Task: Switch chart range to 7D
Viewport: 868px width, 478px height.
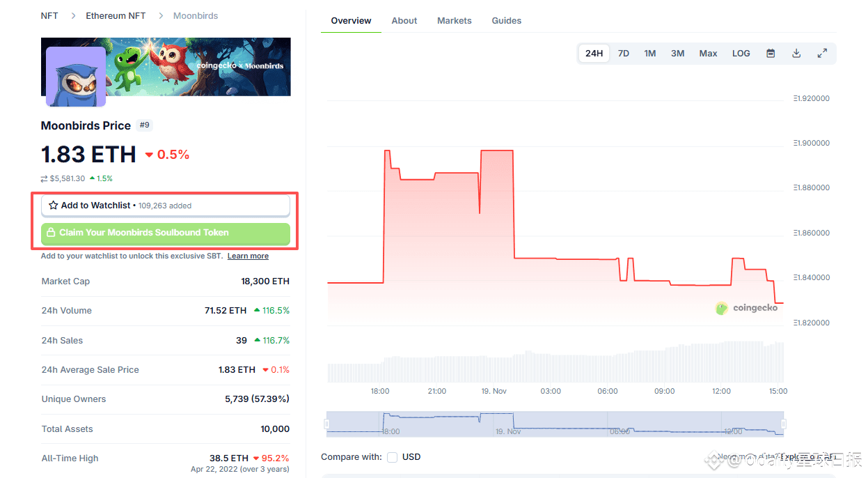Action: [x=624, y=54]
